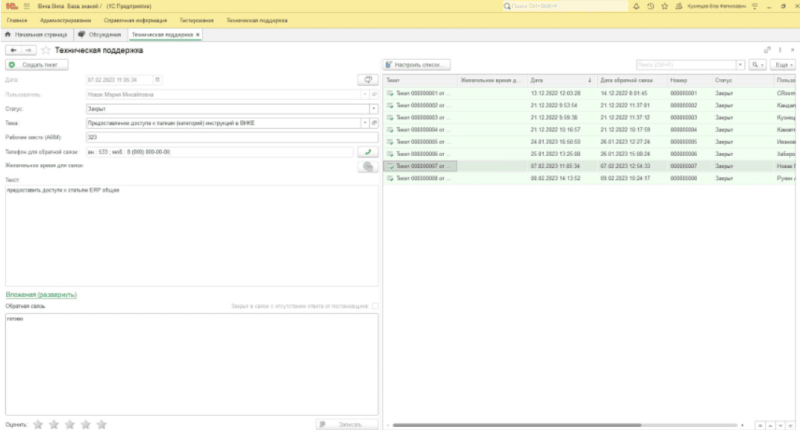Click the copy link icon above the list
The height and width of the screenshot is (430, 800).
click(x=766, y=49)
